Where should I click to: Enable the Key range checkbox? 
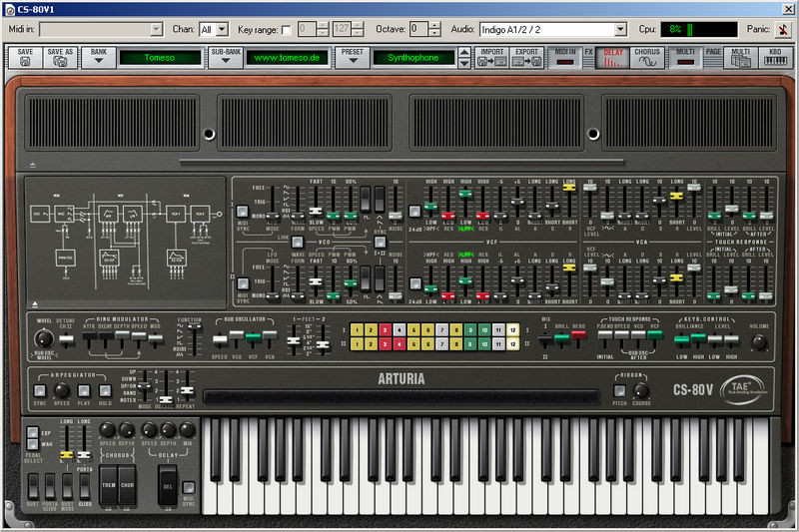click(x=286, y=30)
